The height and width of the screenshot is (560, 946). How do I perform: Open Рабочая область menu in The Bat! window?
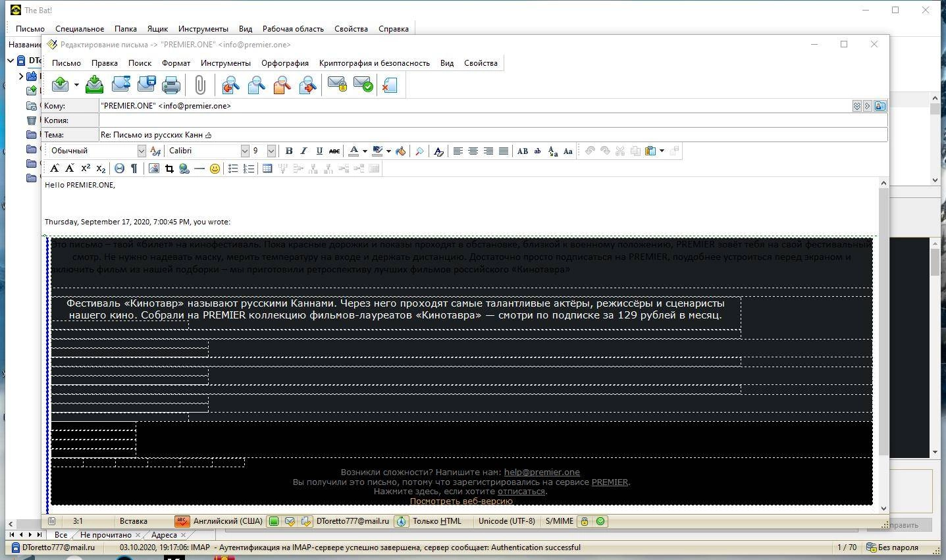click(x=293, y=29)
